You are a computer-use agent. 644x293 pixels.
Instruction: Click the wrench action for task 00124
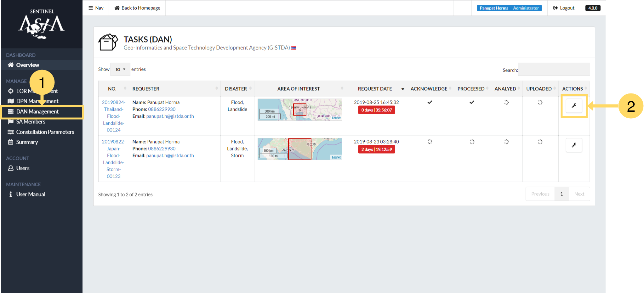tap(574, 106)
